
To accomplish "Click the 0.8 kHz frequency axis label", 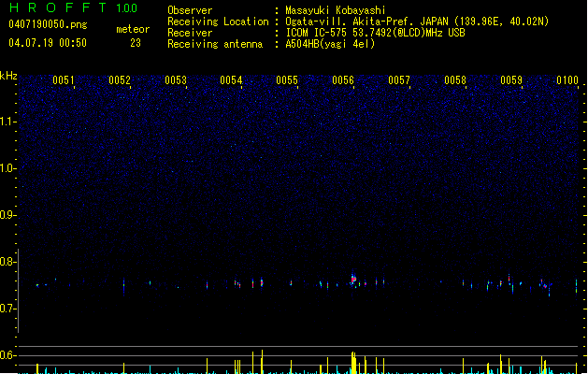I will tap(7, 262).
